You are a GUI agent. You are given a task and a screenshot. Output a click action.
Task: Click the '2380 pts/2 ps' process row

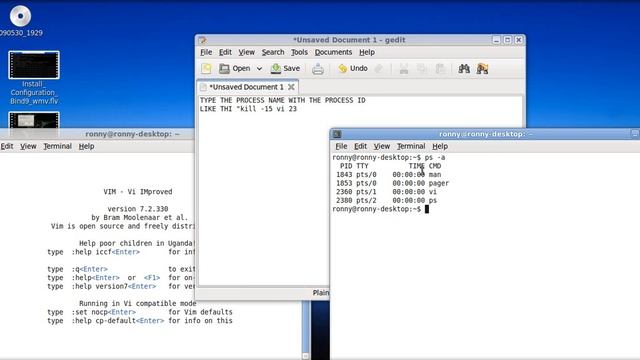coord(387,200)
